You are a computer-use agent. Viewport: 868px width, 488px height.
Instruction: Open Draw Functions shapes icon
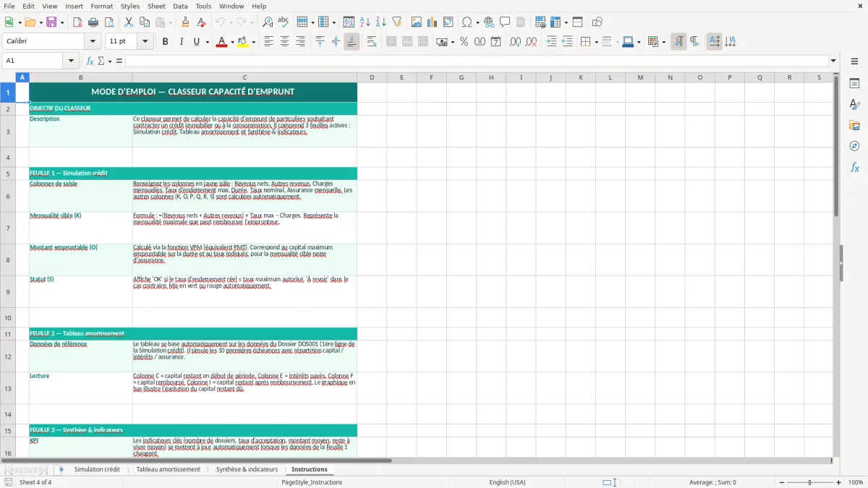tap(597, 22)
